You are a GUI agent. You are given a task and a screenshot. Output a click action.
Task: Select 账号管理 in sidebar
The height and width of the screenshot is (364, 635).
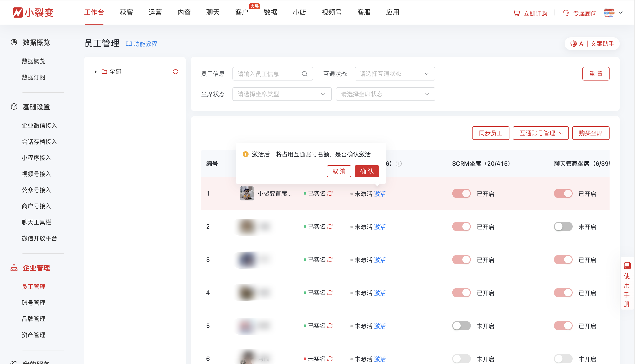33,303
